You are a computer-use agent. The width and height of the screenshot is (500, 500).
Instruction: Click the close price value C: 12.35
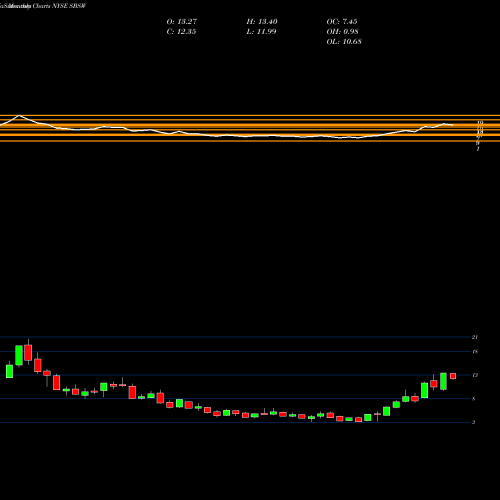(x=181, y=32)
